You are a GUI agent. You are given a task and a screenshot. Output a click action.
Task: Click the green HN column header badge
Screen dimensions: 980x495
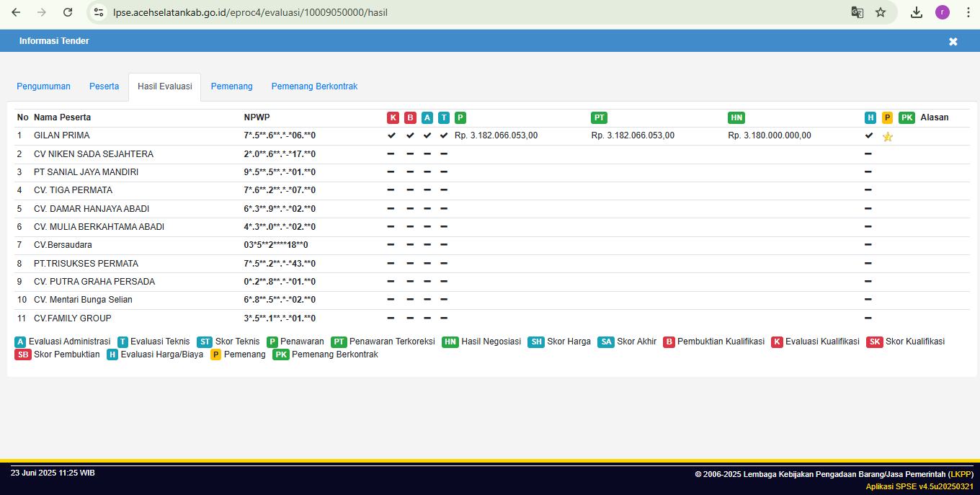coord(736,117)
